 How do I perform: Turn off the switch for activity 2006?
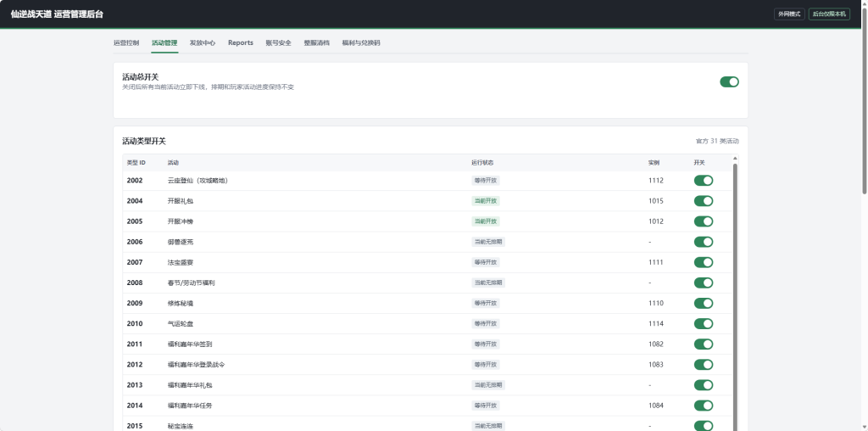[x=704, y=242]
